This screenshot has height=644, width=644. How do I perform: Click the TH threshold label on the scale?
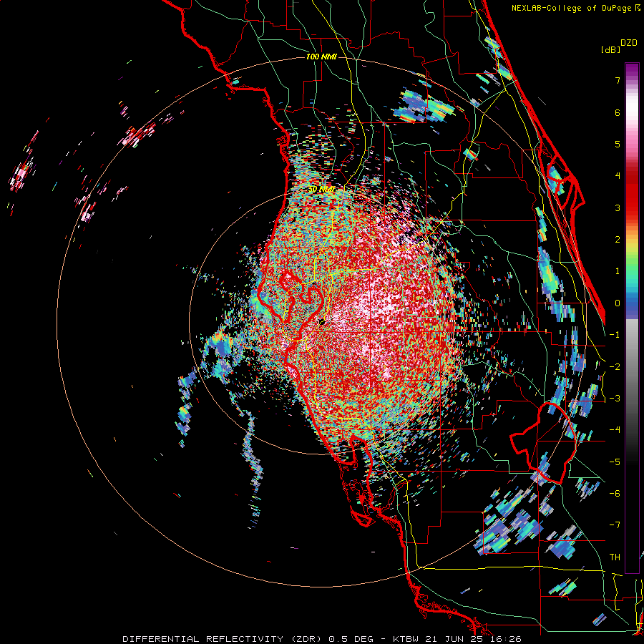point(615,557)
